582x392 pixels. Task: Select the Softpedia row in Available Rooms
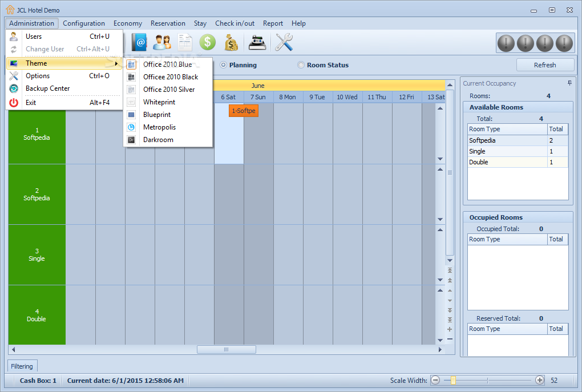coord(518,140)
